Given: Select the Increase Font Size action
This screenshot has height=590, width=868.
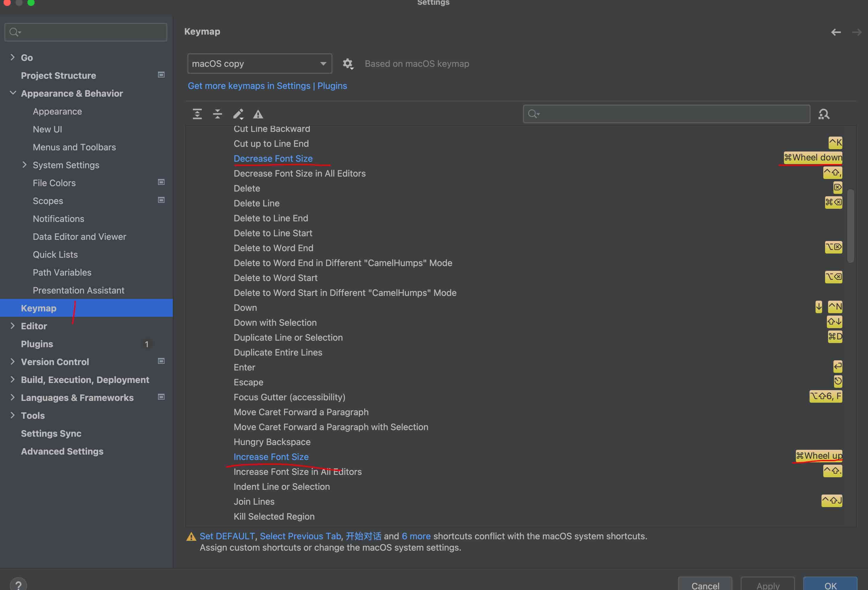Looking at the screenshot, I should [x=271, y=457].
